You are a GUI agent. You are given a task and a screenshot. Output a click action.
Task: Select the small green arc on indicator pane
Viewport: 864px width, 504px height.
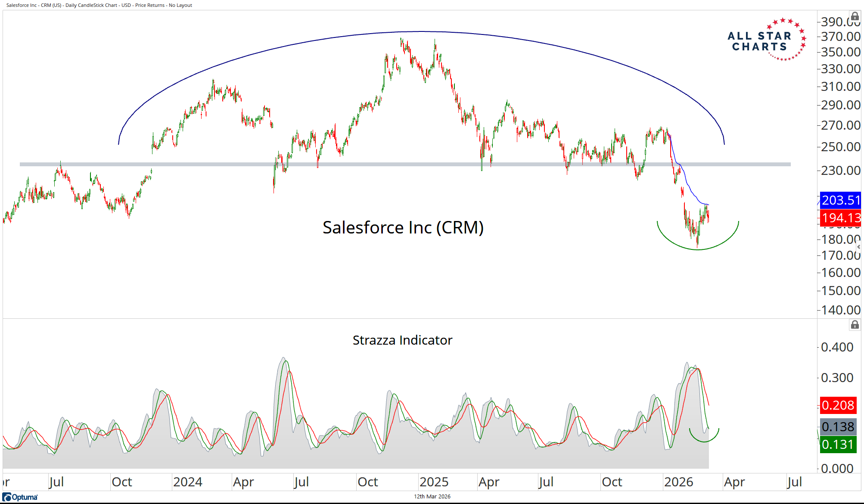point(704,442)
